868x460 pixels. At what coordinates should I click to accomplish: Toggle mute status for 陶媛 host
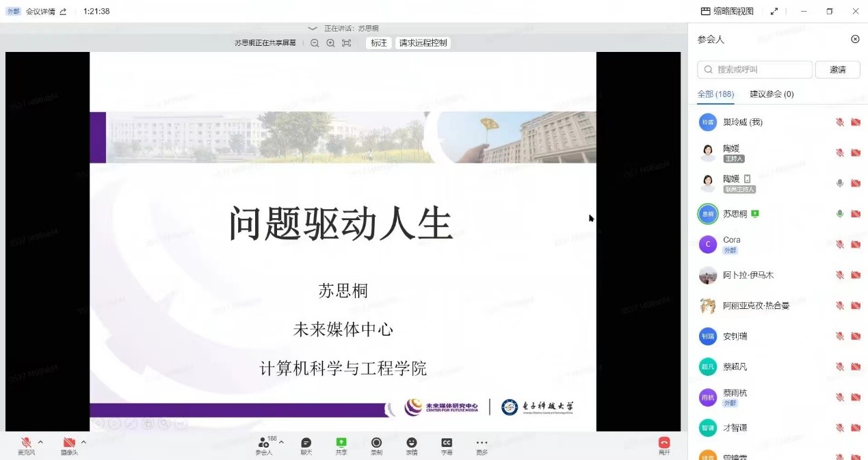click(839, 152)
